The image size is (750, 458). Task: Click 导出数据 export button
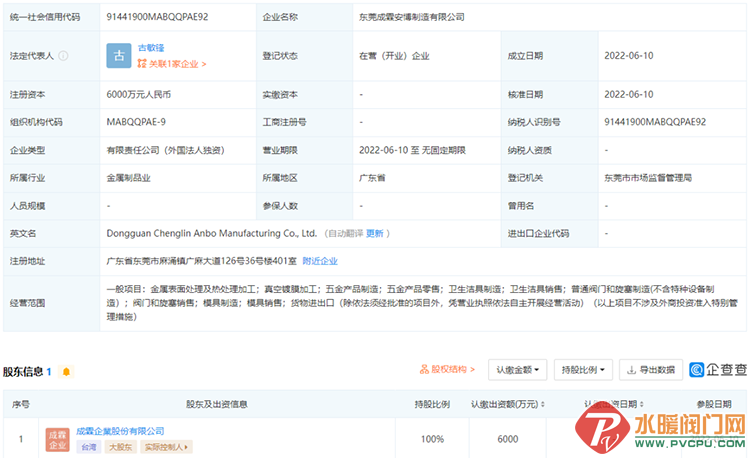click(651, 370)
